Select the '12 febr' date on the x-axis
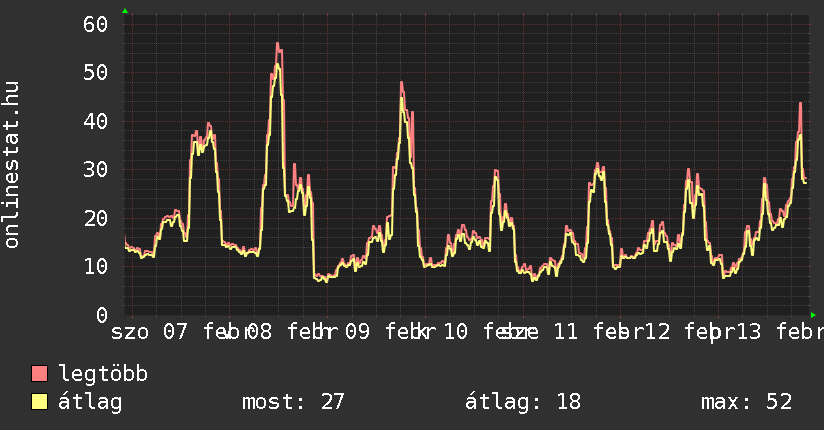This screenshot has width=824, height=430. [675, 332]
